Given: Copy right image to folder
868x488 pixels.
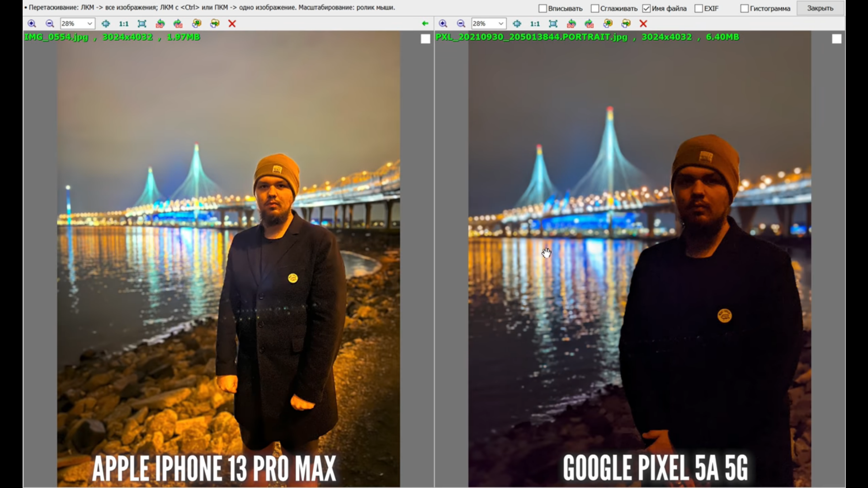Looking at the screenshot, I should (608, 23).
